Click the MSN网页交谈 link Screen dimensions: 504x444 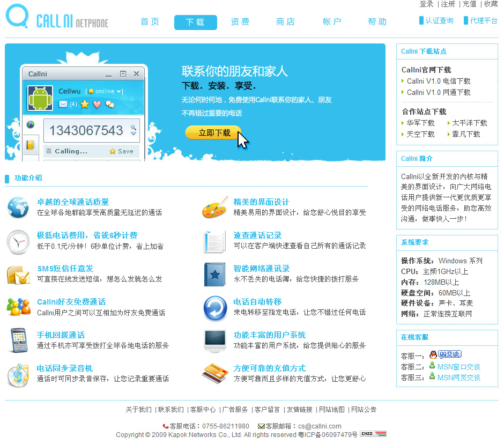pyautogui.click(x=459, y=378)
